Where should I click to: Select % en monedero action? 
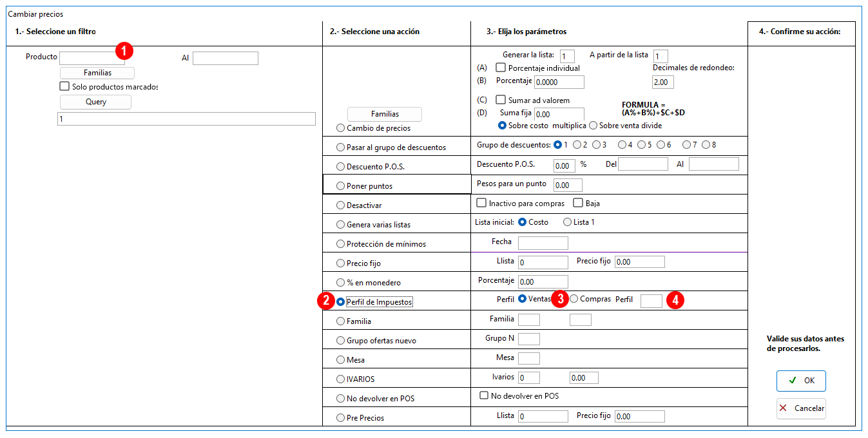tap(340, 283)
